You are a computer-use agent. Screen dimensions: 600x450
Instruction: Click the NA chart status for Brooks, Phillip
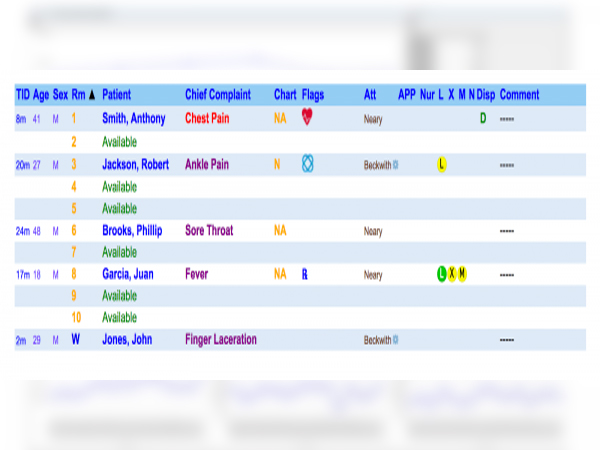280,230
